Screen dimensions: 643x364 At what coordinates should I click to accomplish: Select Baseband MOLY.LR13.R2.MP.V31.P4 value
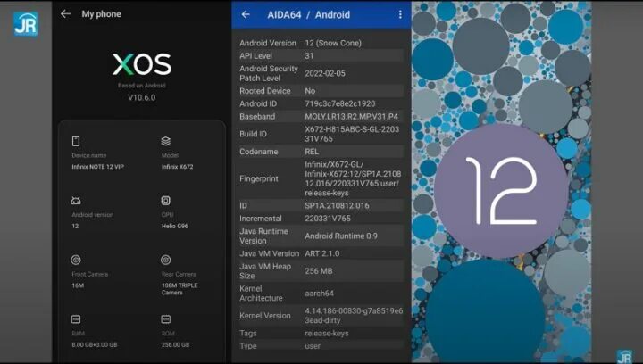tap(352, 116)
